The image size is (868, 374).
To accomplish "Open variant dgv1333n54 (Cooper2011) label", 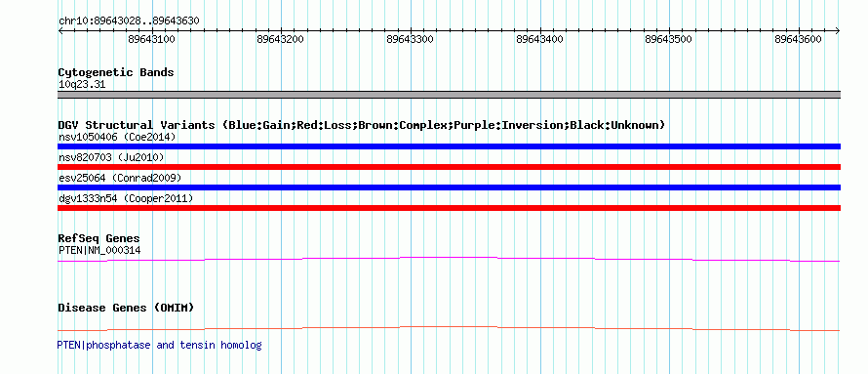I will point(126,198).
